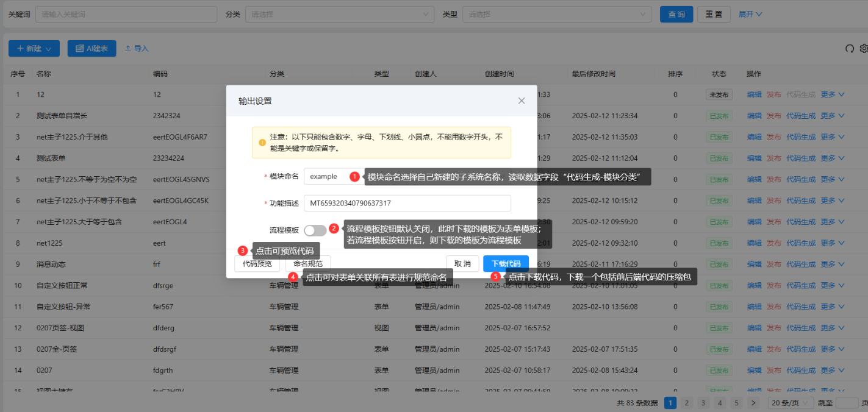Toggle the 流程模板 switch
This screenshot has width=868, height=412.
point(315,230)
